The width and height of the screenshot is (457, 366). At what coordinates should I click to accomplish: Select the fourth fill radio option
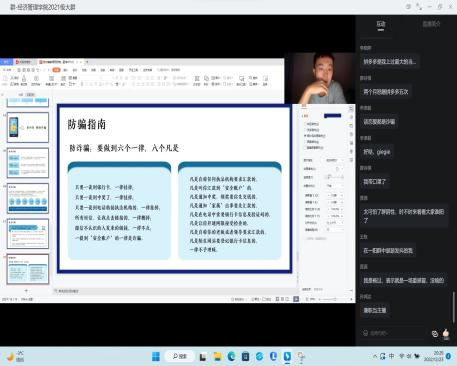(x=305, y=142)
